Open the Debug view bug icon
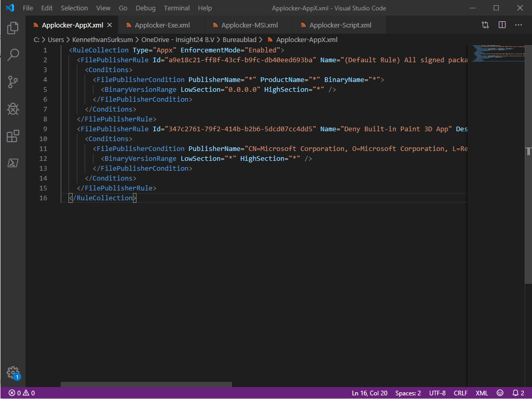532x399 pixels. 13,109
